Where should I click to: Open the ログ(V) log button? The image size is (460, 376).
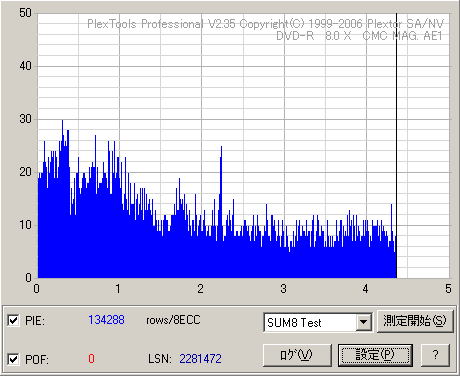coord(297,355)
